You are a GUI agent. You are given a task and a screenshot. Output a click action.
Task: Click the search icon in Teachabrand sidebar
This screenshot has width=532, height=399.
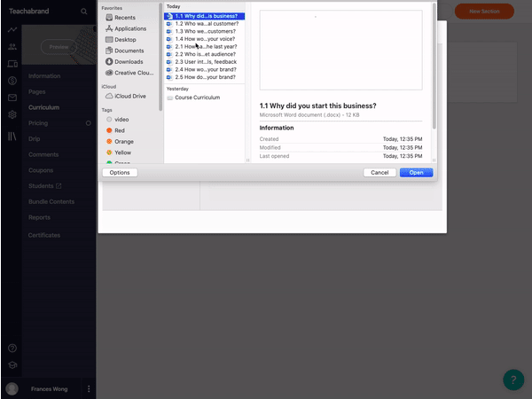pyautogui.click(x=84, y=12)
